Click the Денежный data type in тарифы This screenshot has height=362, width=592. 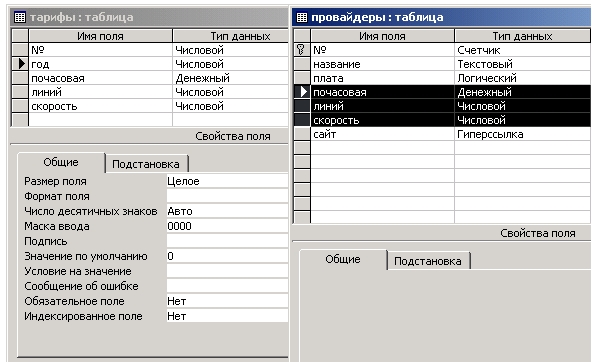pos(231,78)
